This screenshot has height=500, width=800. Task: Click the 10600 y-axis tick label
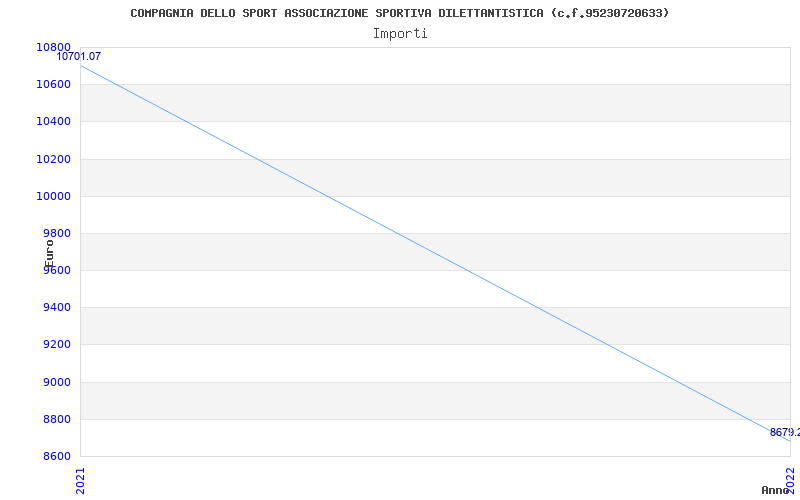coord(54,84)
